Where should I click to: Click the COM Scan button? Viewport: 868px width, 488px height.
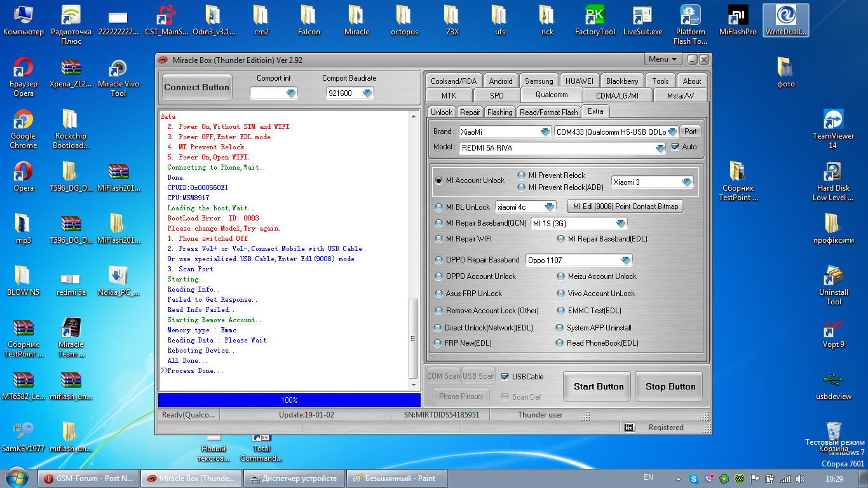(444, 376)
